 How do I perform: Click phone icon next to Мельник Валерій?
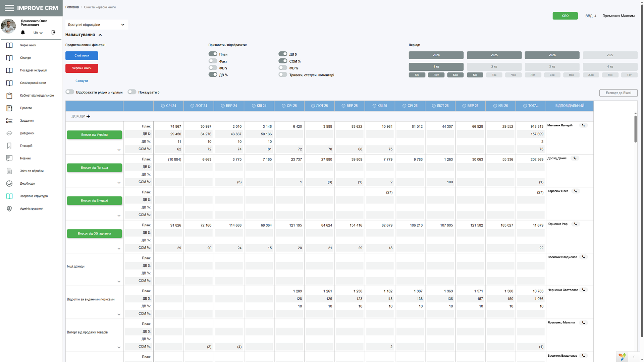(x=584, y=125)
